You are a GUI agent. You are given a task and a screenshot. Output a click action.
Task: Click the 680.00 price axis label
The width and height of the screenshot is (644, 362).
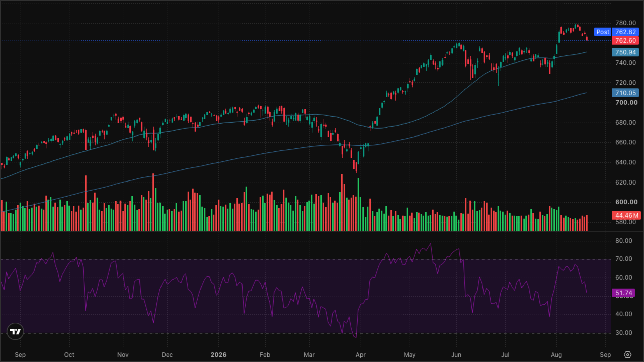pyautogui.click(x=626, y=122)
